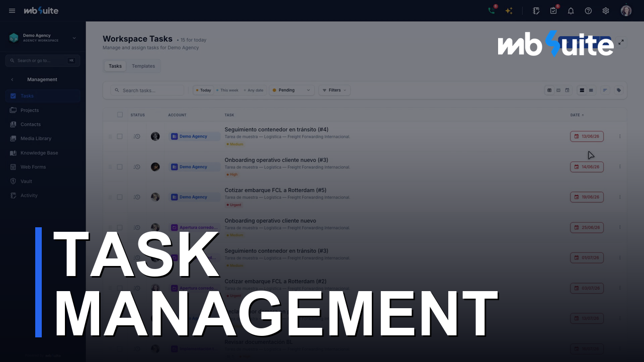Open Activity in the sidebar
The width and height of the screenshot is (644, 362).
[x=43, y=196]
